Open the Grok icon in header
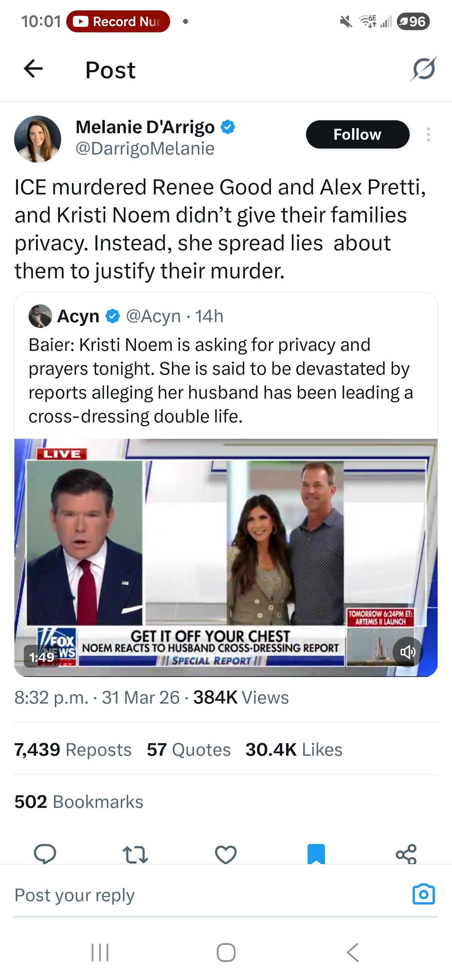 point(423,69)
